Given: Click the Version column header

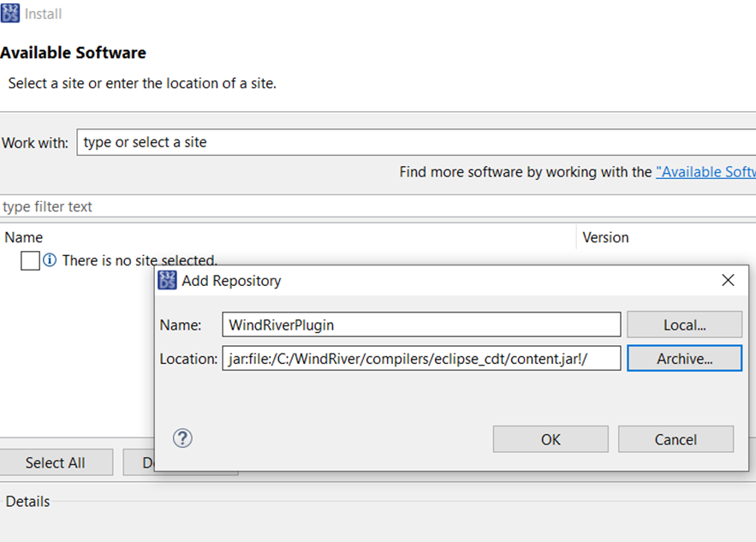Looking at the screenshot, I should coord(605,237).
